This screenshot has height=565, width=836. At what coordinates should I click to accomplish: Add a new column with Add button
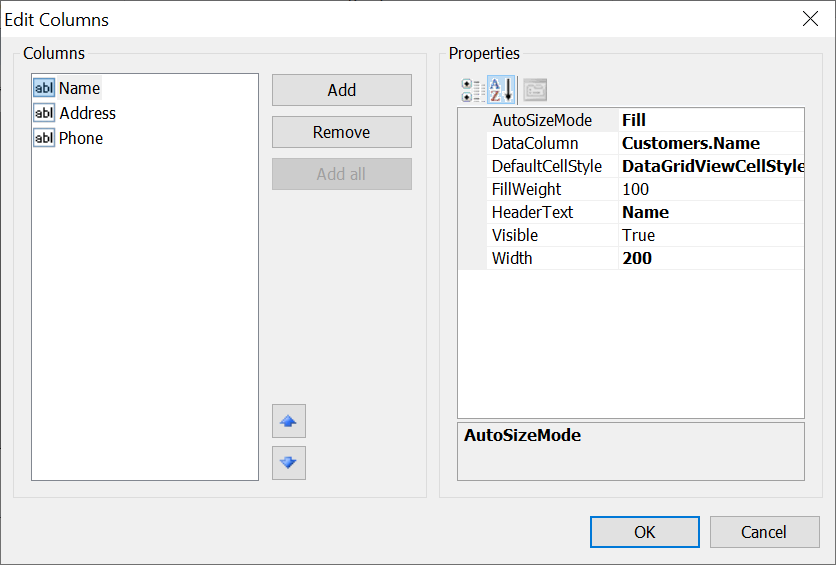342,90
